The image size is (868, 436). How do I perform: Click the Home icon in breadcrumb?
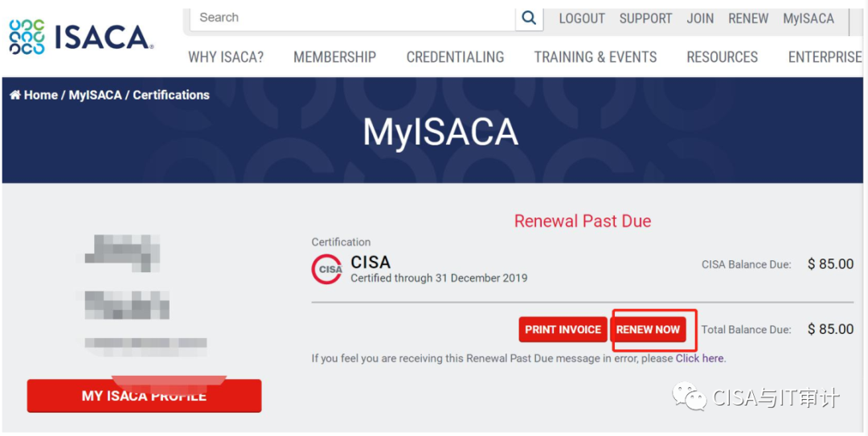(15, 95)
